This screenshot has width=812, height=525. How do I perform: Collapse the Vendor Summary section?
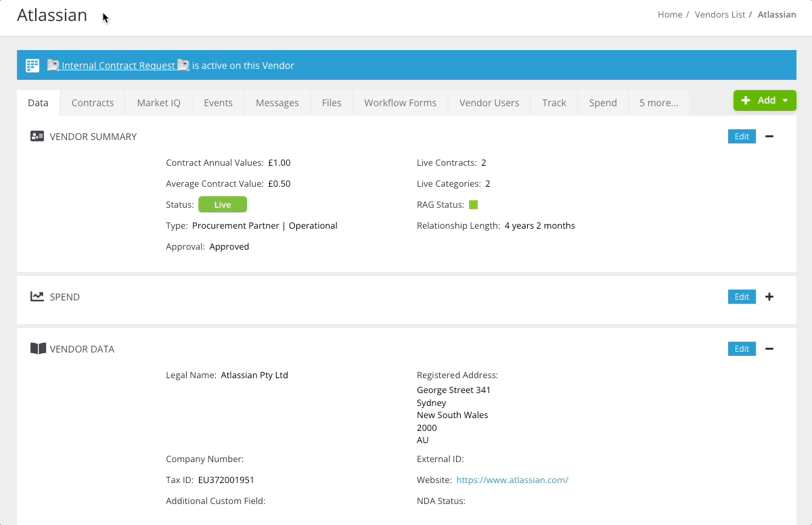click(x=769, y=136)
